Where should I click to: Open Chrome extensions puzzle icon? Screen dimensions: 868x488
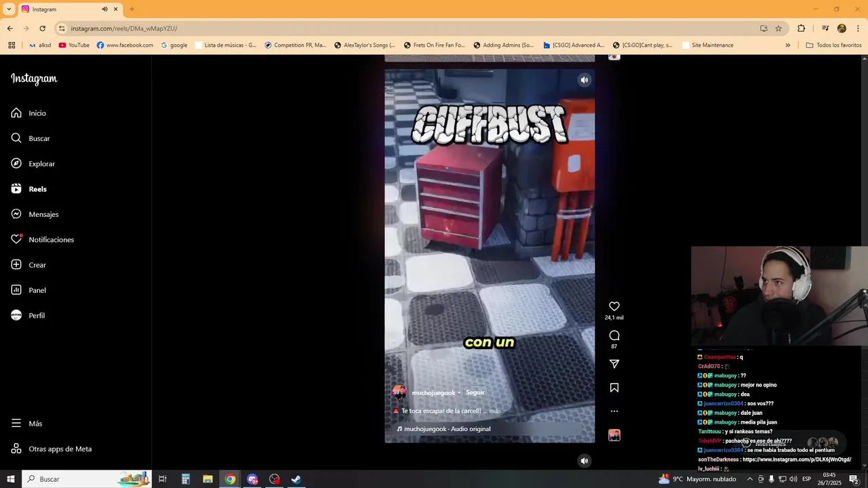[x=801, y=28]
